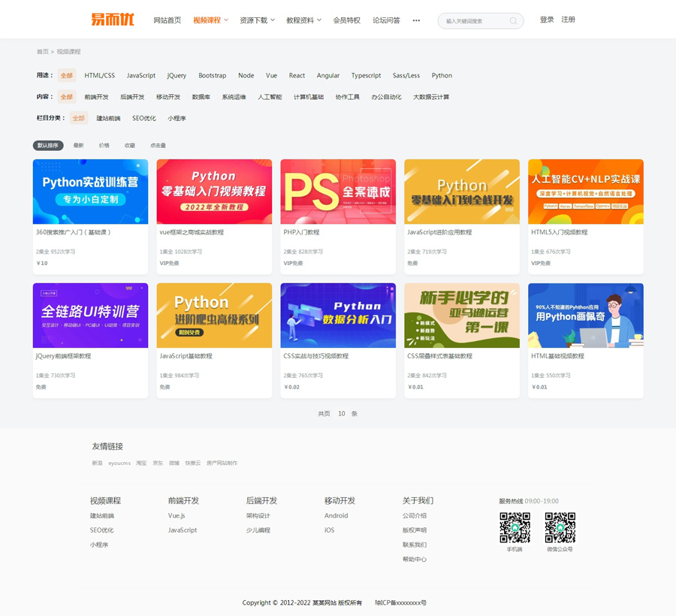Open the 全链路UI特训营 course thumbnail
Viewport: 676px width, 616px height.
click(90, 315)
